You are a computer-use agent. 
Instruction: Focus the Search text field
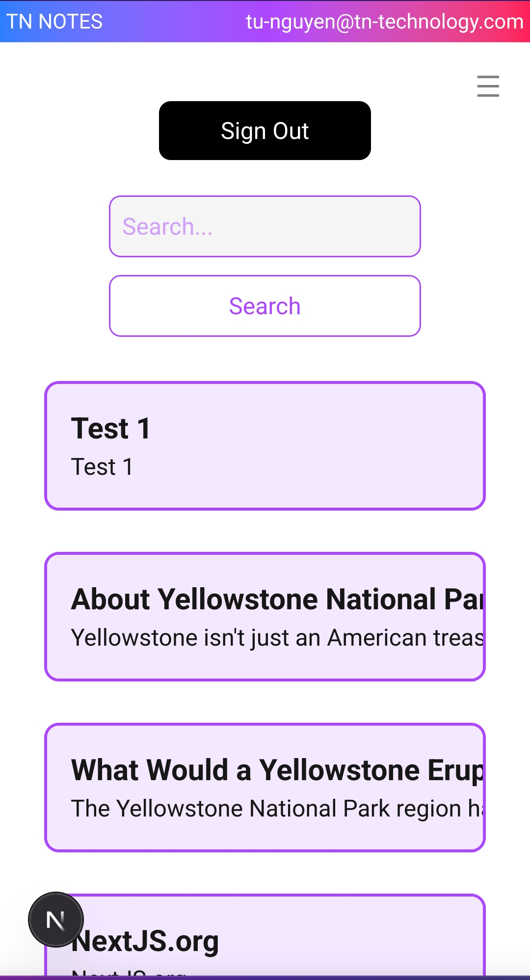[265, 226]
